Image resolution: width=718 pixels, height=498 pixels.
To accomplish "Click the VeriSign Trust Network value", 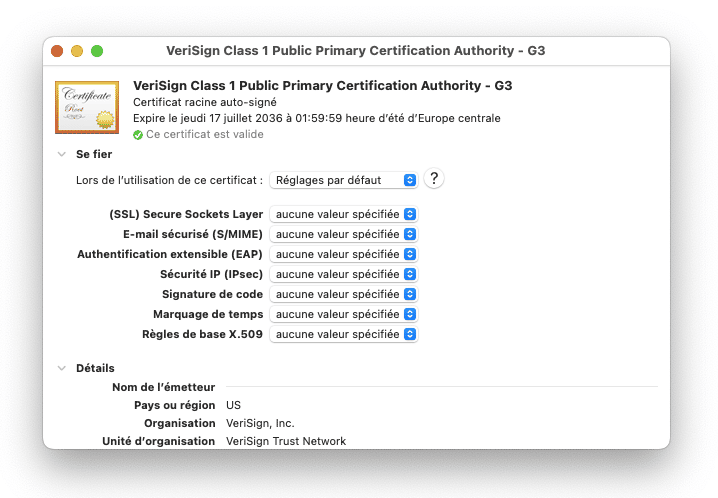I will [x=286, y=441].
